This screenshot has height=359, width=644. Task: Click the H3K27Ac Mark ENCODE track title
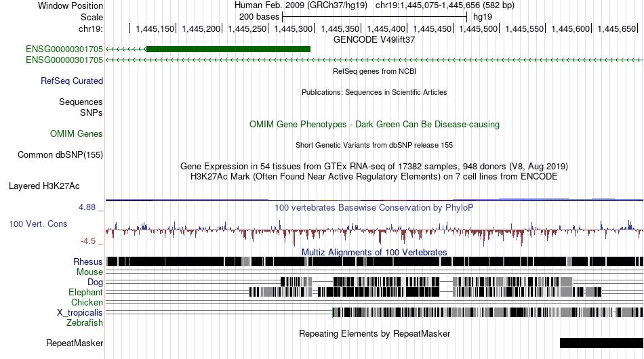click(374, 176)
